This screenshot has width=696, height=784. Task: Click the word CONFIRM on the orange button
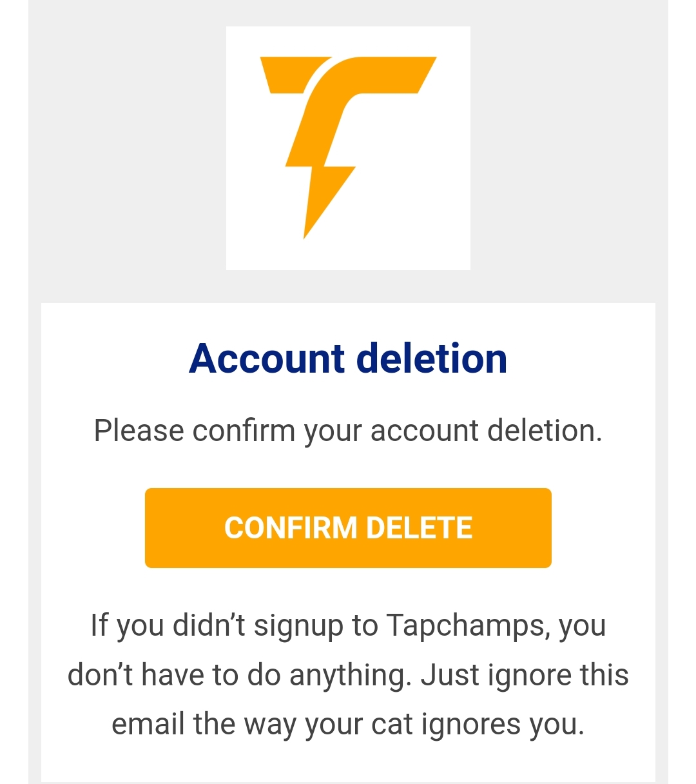(291, 528)
